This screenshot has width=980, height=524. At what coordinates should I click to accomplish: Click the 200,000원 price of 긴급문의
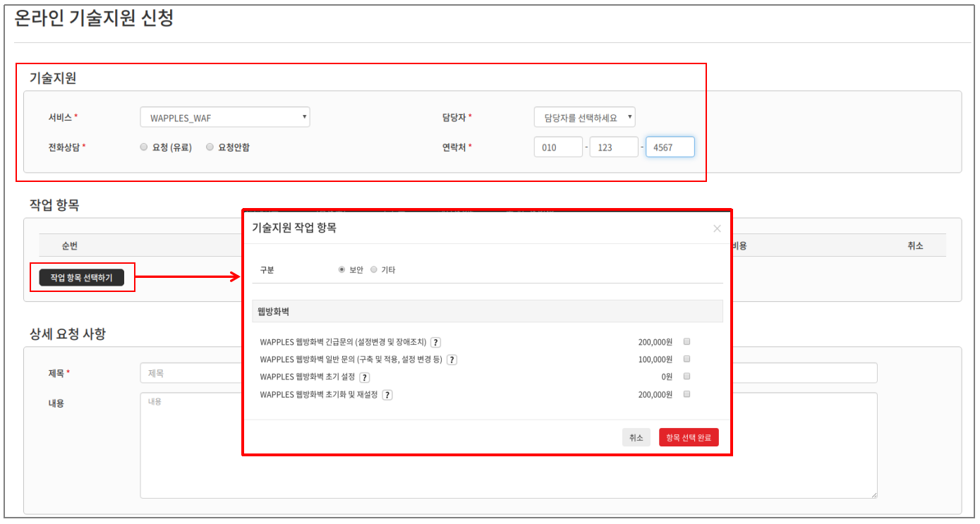[655, 342]
